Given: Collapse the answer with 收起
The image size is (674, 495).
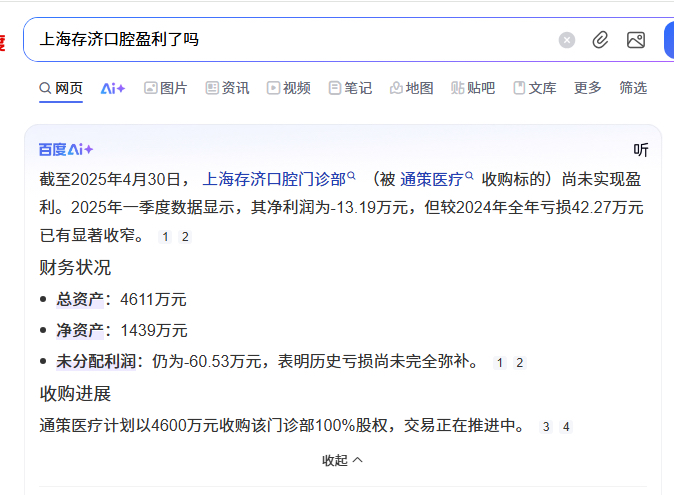Looking at the screenshot, I should coord(342,460).
